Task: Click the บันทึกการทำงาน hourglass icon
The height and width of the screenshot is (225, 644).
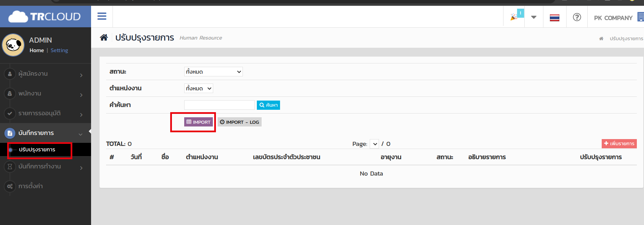Action: (10, 166)
